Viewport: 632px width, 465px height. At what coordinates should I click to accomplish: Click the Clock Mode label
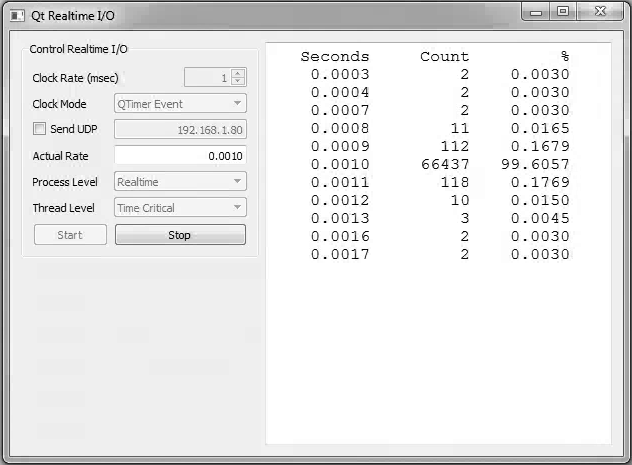[59, 104]
